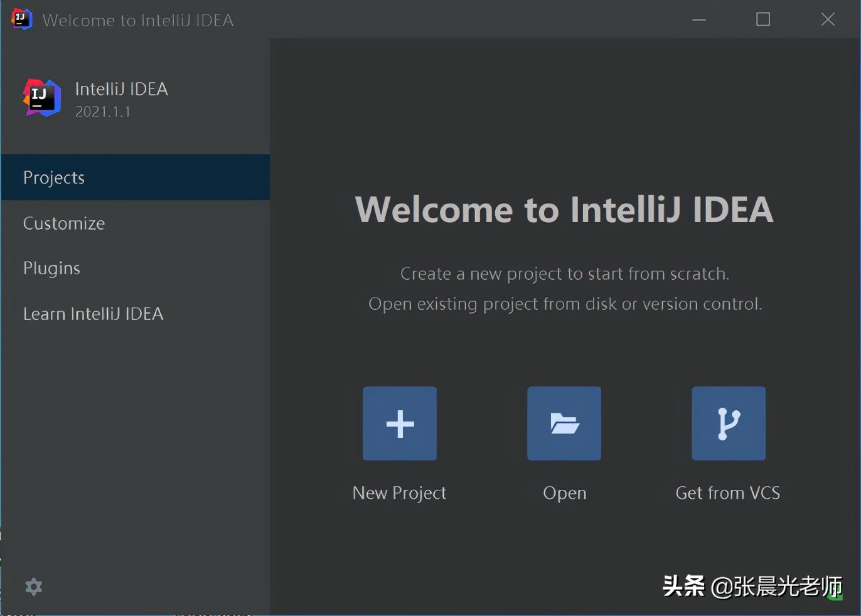Close the Welcome to IntelliJ IDEA window
Screen dimensions: 861x616
(x=828, y=19)
